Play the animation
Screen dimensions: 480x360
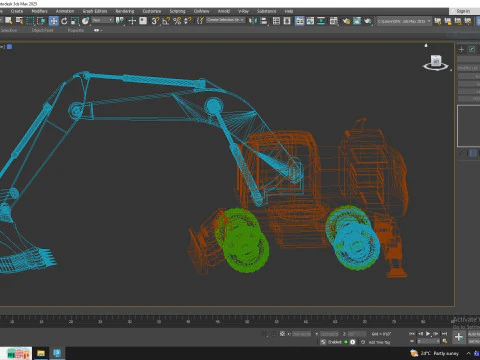click(x=428, y=333)
